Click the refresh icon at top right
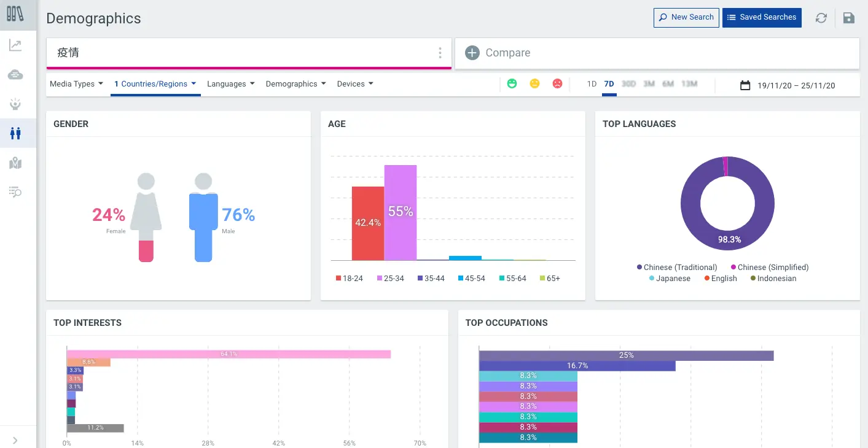The image size is (868, 448). pyautogui.click(x=821, y=18)
